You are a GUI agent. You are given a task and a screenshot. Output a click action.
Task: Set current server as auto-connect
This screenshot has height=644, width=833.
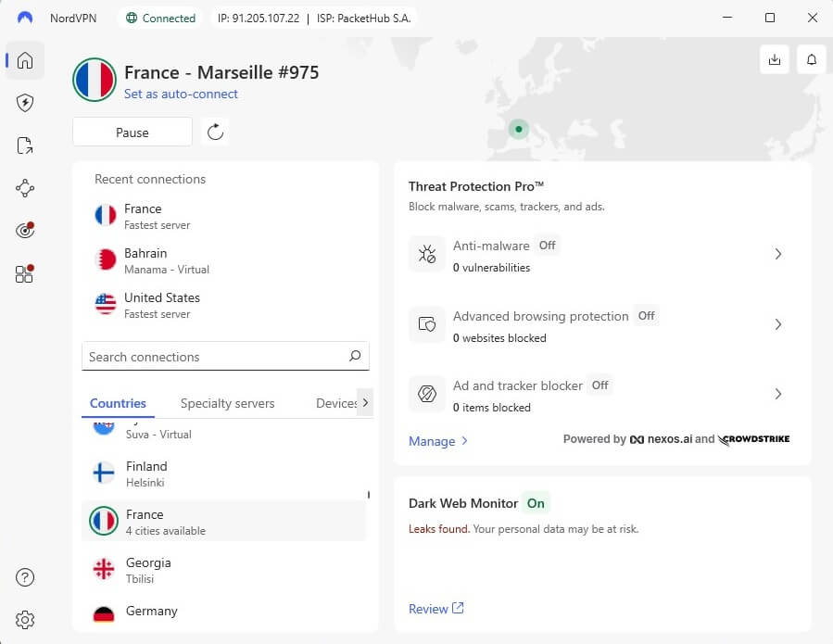[x=181, y=94]
